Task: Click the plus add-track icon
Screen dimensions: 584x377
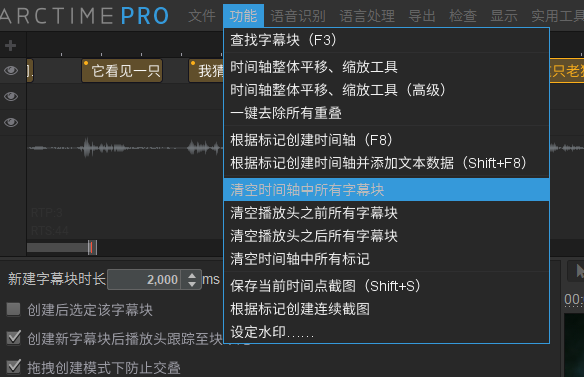Action: (x=10, y=45)
